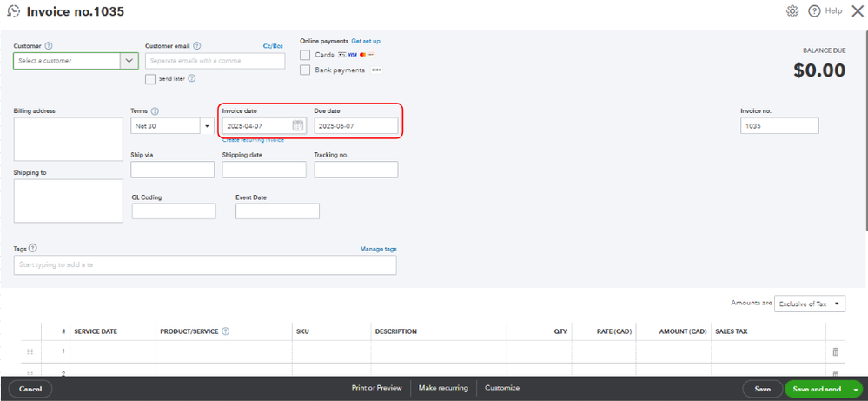868x401 pixels.
Task: Click the Get set up link
Action: pyautogui.click(x=366, y=41)
